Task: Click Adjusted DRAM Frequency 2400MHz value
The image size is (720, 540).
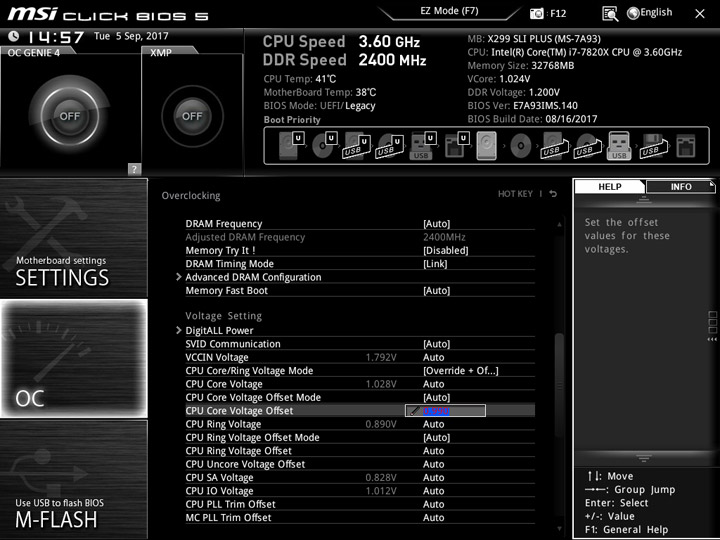Action: pyautogui.click(x=444, y=237)
